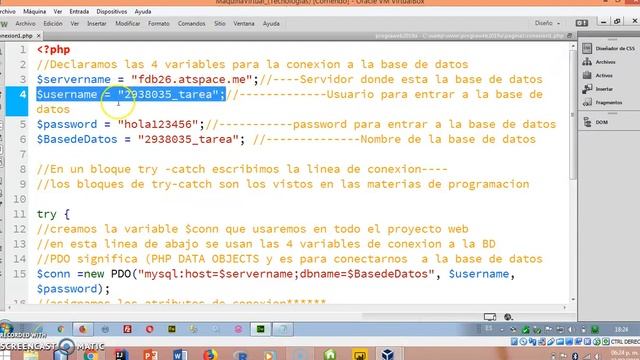Open Flash icon in the guest taskbar
Viewport: 640px width, 360px height.
(127, 329)
